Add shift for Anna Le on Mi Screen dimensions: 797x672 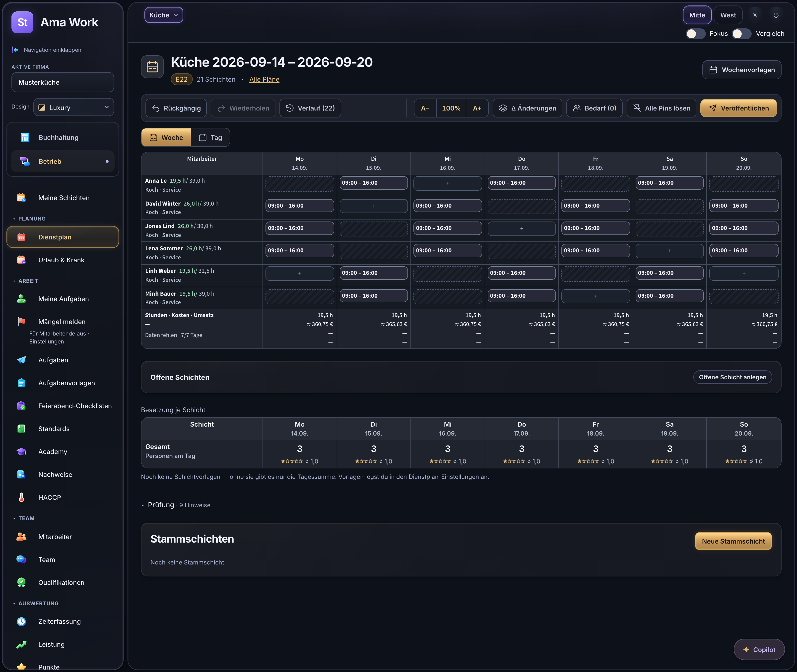click(x=448, y=183)
